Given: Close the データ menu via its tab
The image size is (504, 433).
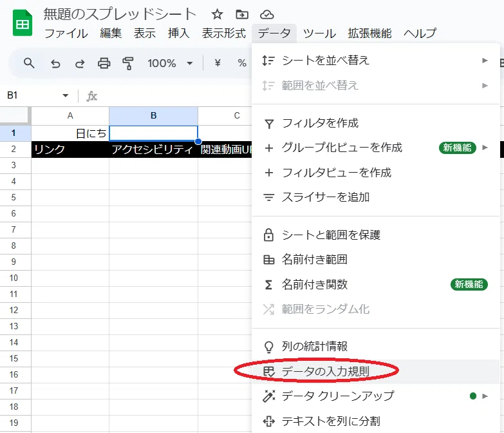Looking at the screenshot, I should coord(274,33).
